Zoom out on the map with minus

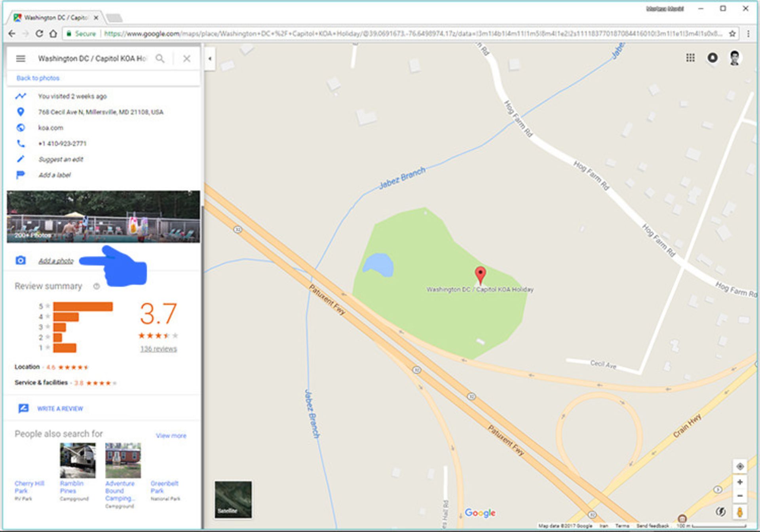coord(740,496)
